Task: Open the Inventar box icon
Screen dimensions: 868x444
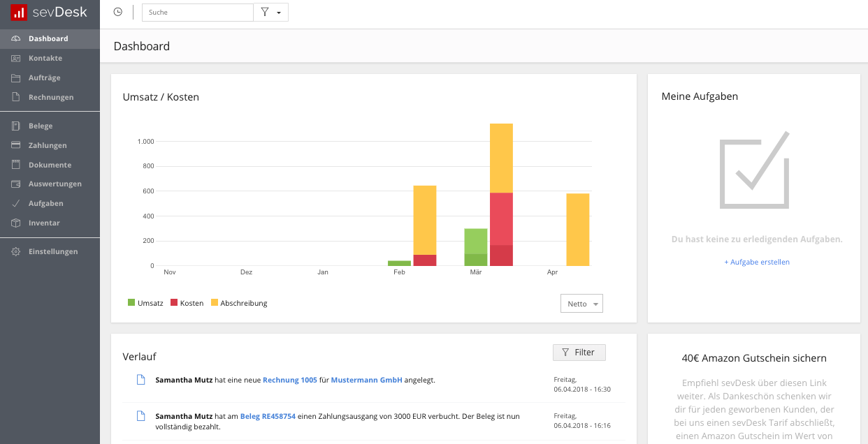Action: 16,223
